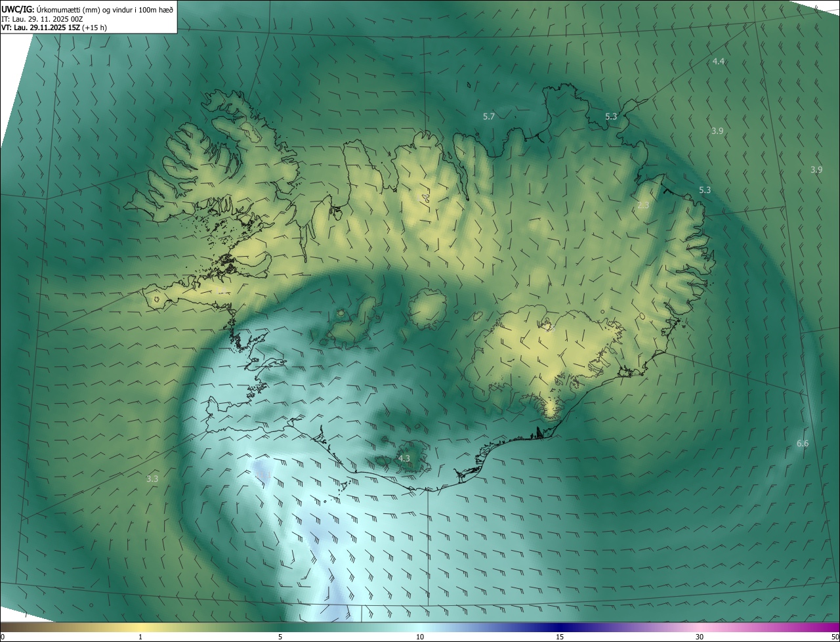This screenshot has width=840, height=642.
Task: Select the 2.3 value label in east Iceland
Action: pos(643,205)
